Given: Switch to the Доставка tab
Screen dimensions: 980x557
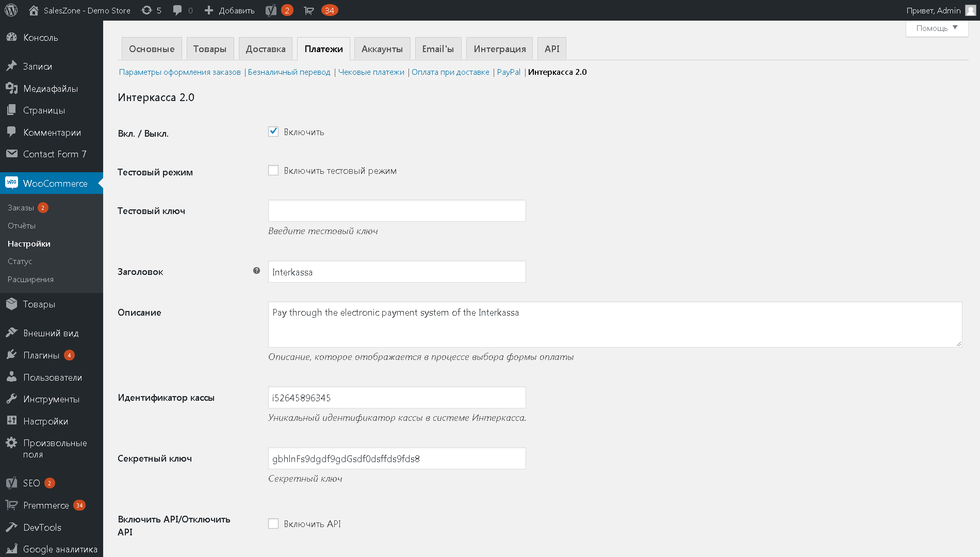Looking at the screenshot, I should (266, 49).
